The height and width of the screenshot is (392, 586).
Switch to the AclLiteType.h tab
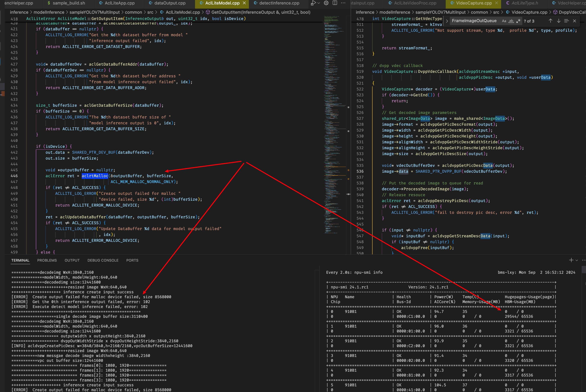[x=522, y=3]
